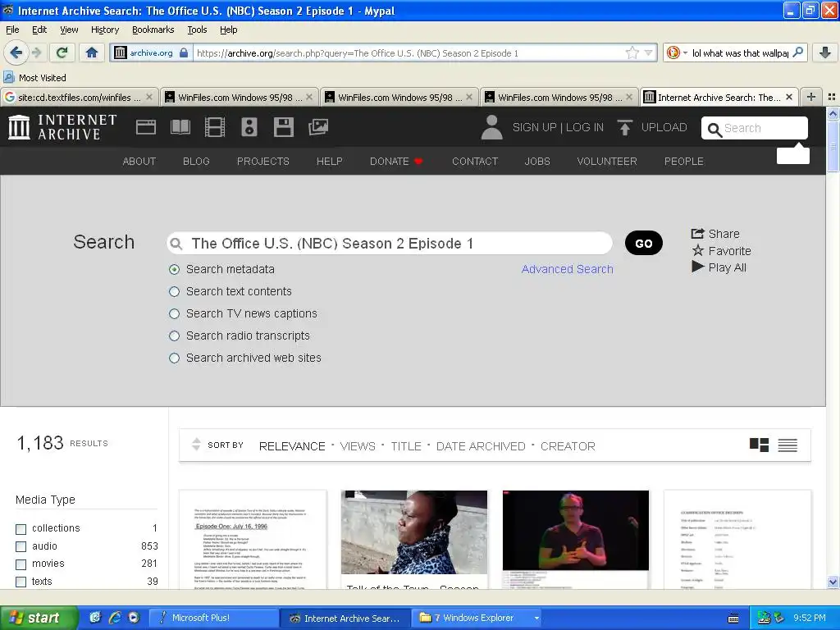This screenshot has height=630, width=840.
Task: Check the movies media type checkbox
Action: (21, 564)
